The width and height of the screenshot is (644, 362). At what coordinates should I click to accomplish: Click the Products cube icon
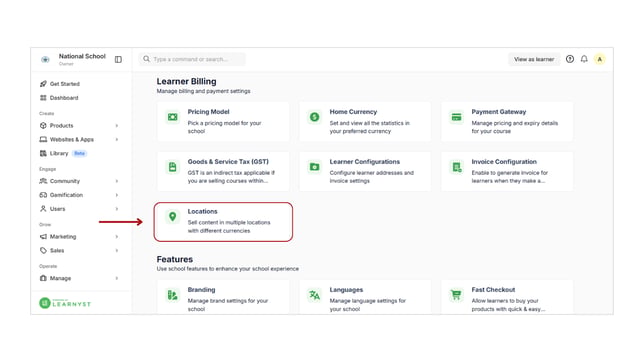pyautogui.click(x=43, y=125)
